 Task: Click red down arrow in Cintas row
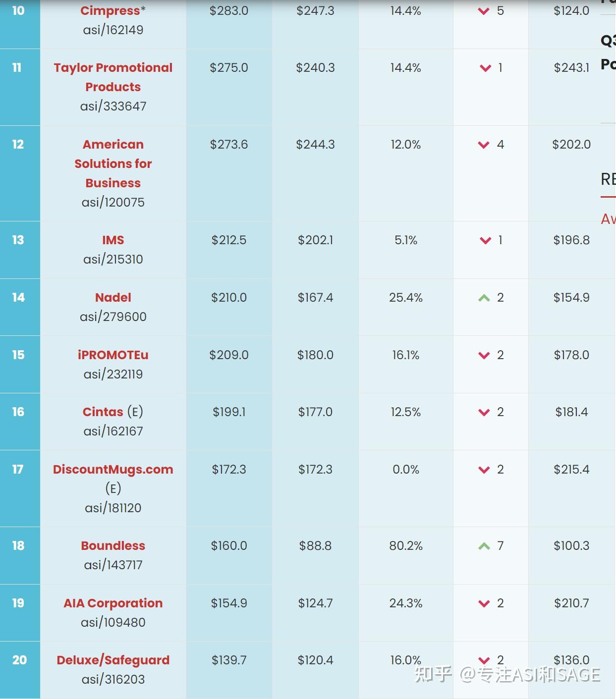coord(484,413)
